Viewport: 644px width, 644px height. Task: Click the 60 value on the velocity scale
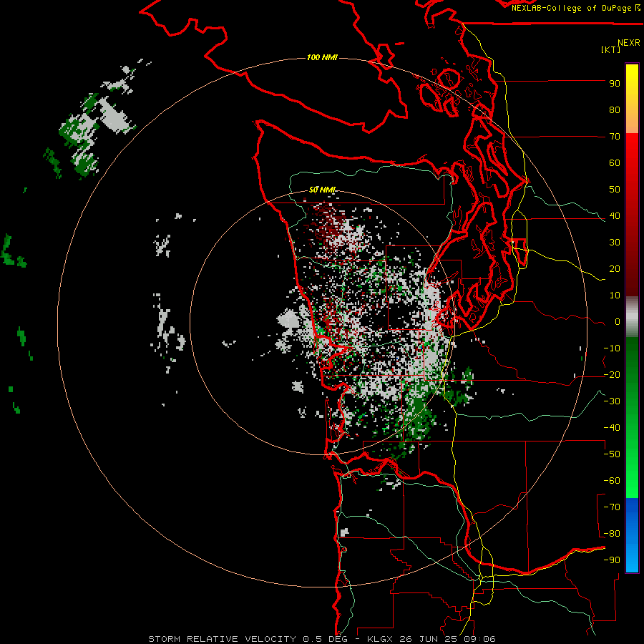(x=615, y=163)
